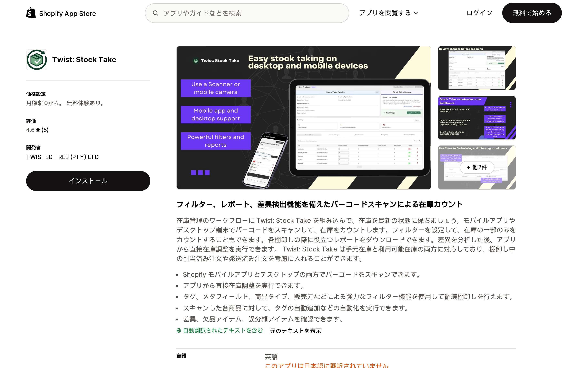Open the main screenshot 'Easy stock taking'
Image resolution: width=588 pixels, height=368 pixels.
tap(304, 118)
